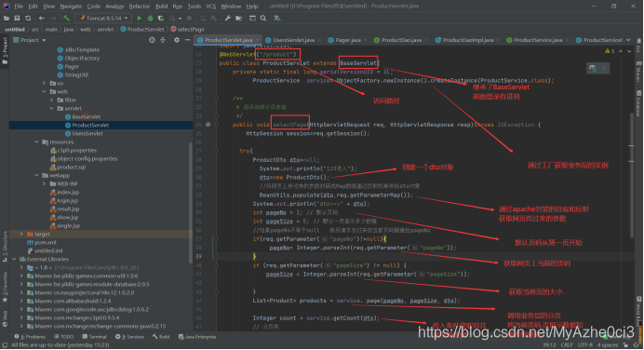644x350 pixels.
Task: Open search everywhere magnifier icon in toolbar
Action: pyautogui.click(x=263, y=18)
